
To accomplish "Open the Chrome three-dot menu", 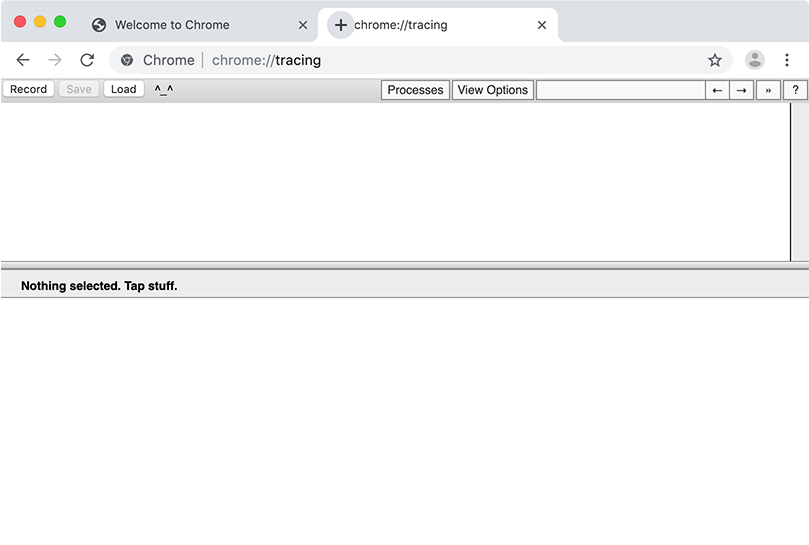I will (787, 60).
